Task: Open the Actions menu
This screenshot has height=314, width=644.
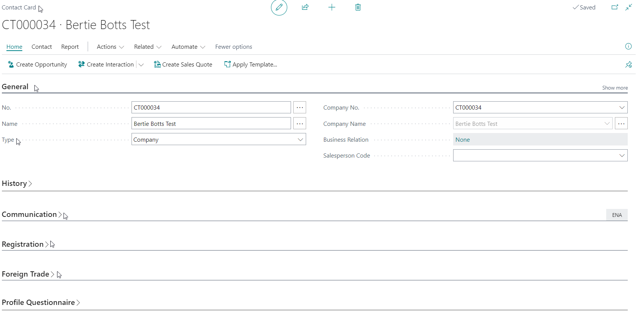Action: coord(110,47)
